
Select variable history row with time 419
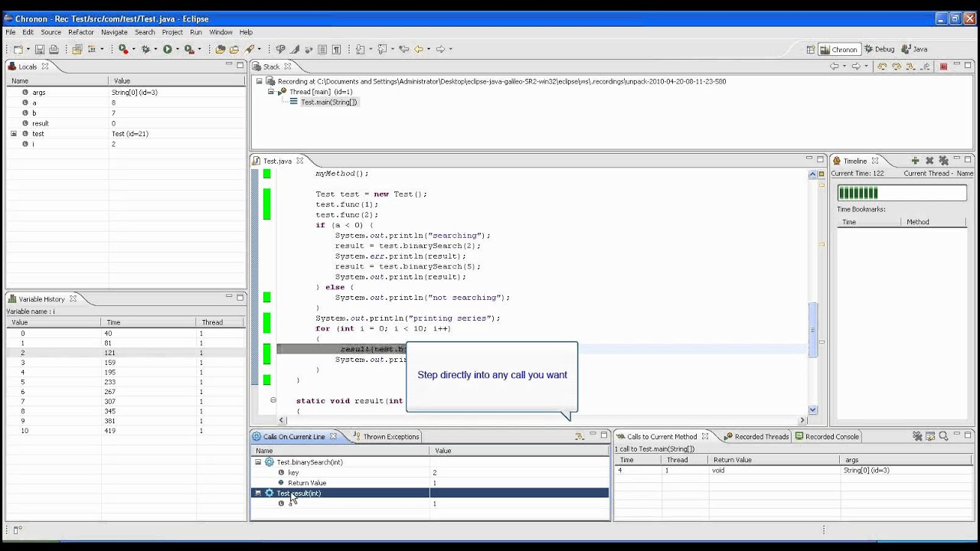click(126, 431)
